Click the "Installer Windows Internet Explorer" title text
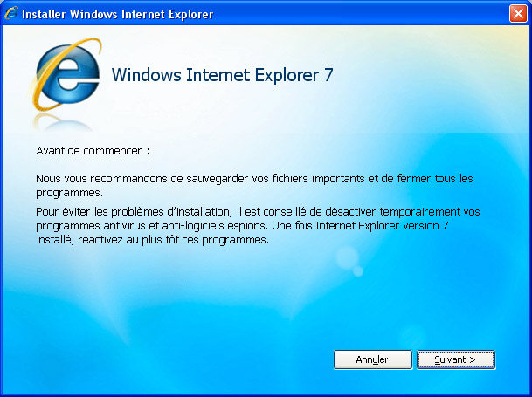 click(117, 14)
